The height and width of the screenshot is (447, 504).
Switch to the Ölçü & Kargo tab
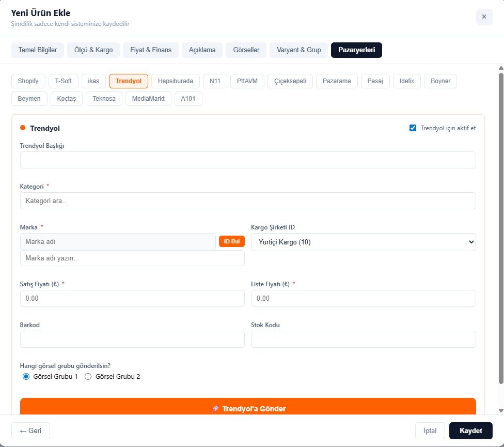[x=93, y=50]
